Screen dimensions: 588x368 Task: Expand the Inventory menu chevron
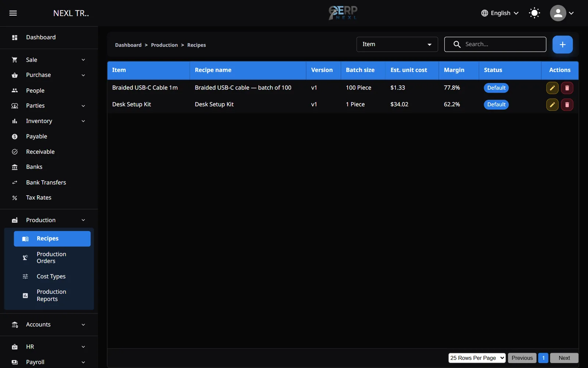click(83, 121)
